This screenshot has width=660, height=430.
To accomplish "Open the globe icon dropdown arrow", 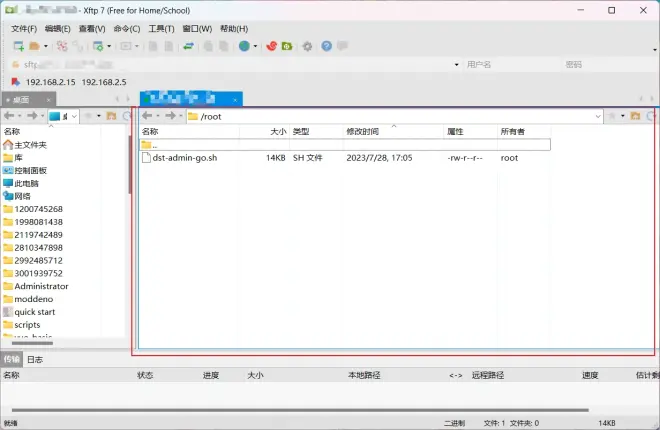I will [x=255, y=46].
